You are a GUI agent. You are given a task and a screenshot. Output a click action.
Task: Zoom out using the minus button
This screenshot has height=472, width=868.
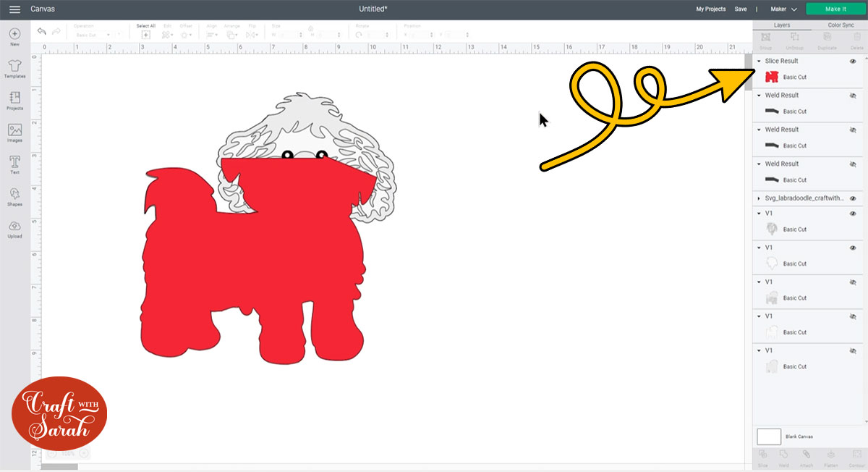tap(51, 453)
